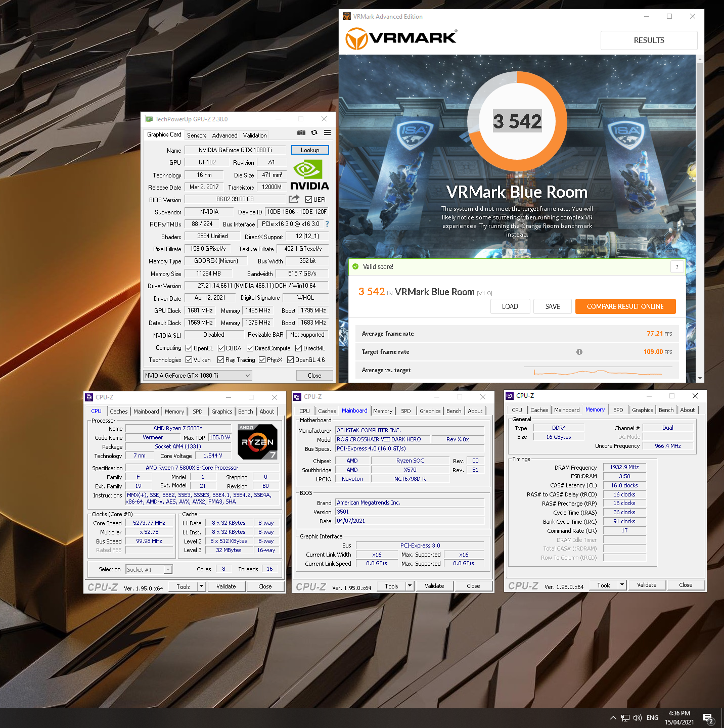
Task: Click the RESULTS button in VRMark
Action: click(649, 40)
